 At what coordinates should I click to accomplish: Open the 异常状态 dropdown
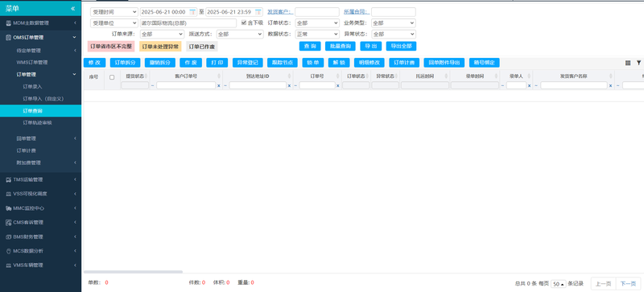(x=394, y=34)
